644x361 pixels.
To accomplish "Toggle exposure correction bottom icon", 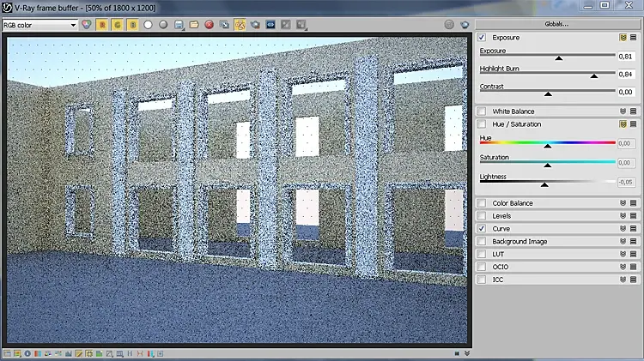I will [x=88, y=353].
